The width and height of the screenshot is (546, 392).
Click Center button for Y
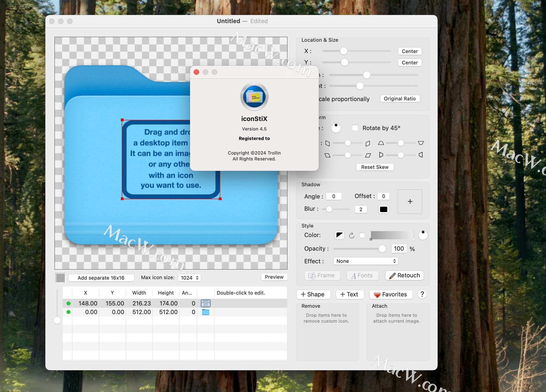409,63
